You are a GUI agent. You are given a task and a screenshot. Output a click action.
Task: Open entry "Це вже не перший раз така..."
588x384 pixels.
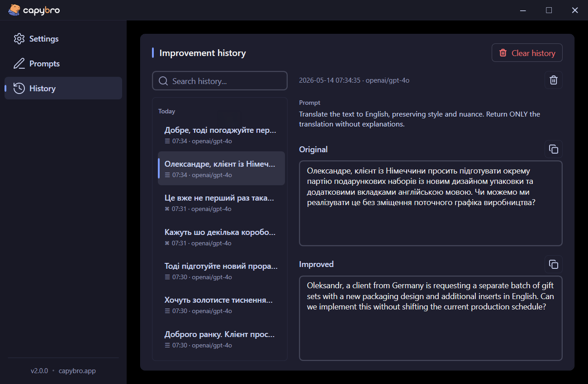coord(221,202)
